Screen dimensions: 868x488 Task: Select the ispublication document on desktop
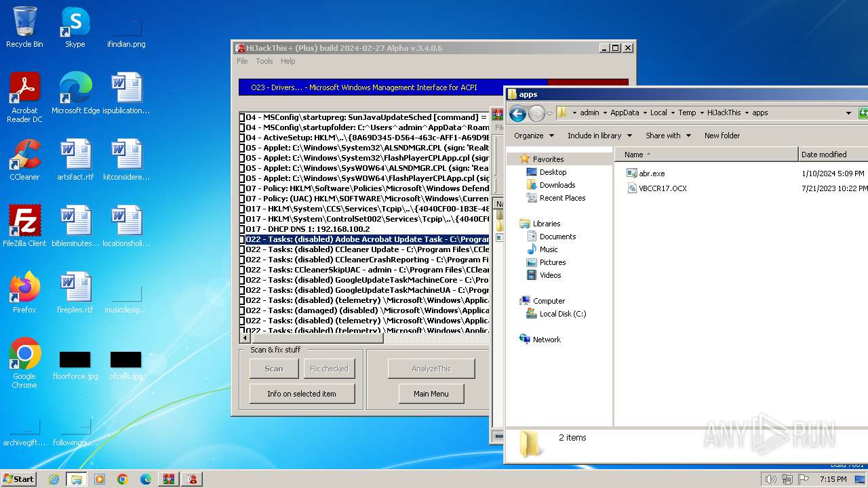tap(126, 94)
